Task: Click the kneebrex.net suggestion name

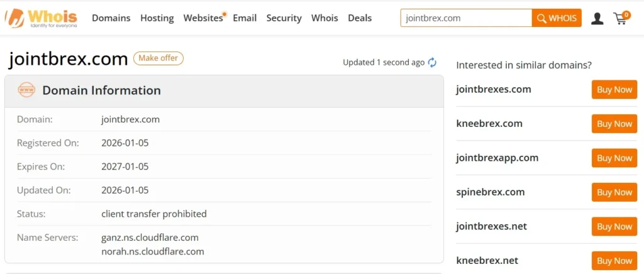Action: [487, 260]
